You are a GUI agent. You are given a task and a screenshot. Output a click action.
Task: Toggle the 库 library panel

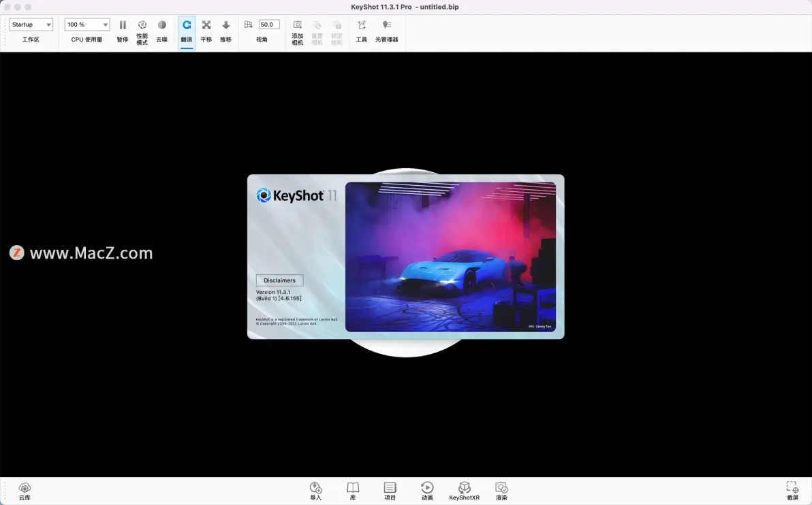[353, 488]
